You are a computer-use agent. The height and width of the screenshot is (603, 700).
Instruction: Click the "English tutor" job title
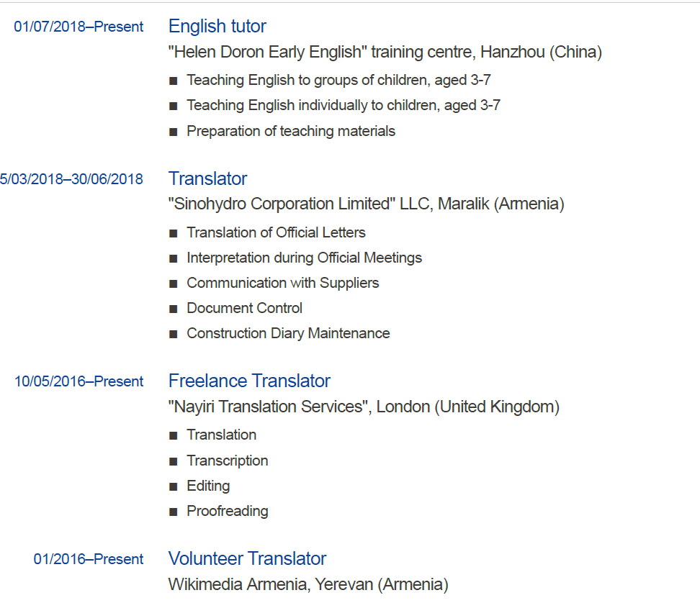pos(217,27)
